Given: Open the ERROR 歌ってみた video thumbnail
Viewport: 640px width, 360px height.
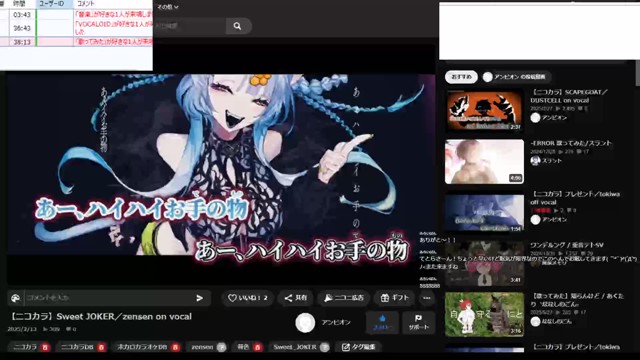Looking at the screenshot, I should 484,162.
